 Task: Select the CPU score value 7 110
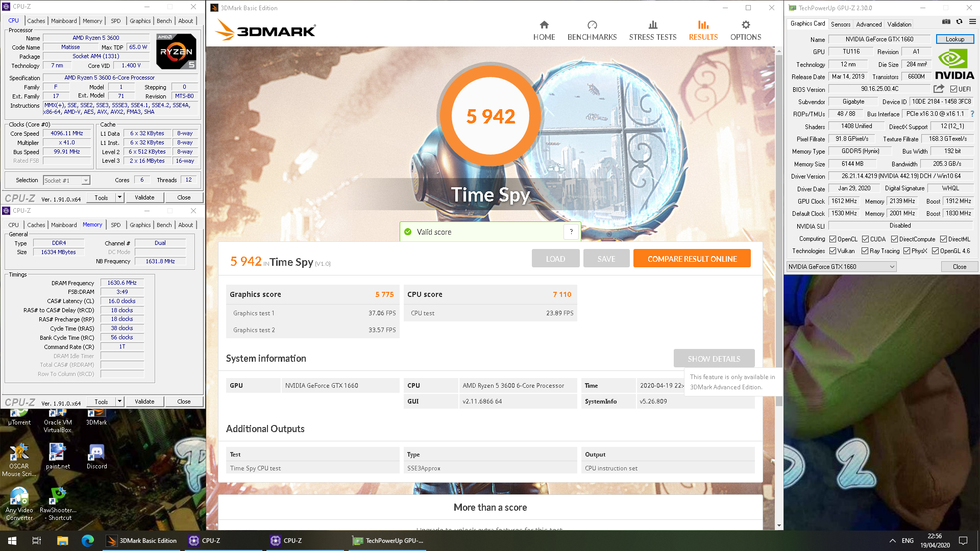coord(562,294)
